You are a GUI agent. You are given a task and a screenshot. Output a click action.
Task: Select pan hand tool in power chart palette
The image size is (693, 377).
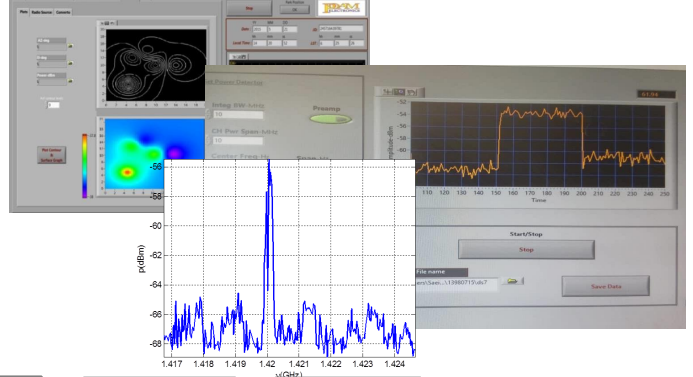(411, 92)
